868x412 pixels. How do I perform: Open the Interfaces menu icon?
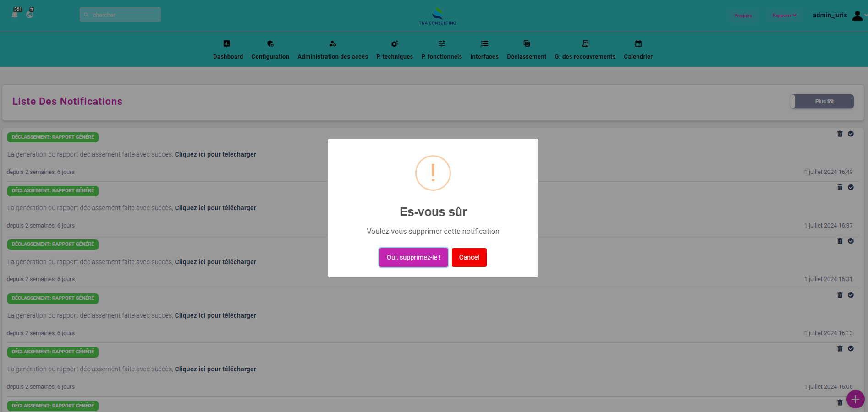coord(484,44)
